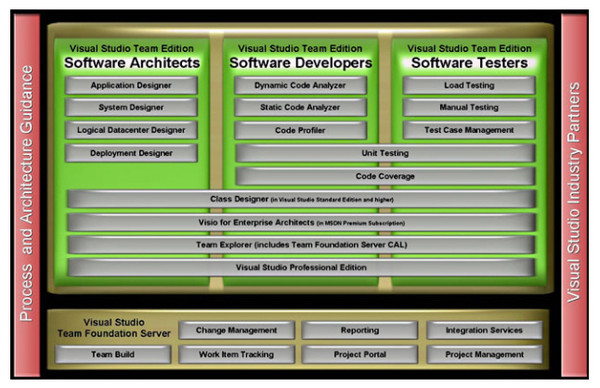Click the Software Developers heading
Image resolution: width=600 pixels, height=388 pixels.
coord(301,63)
